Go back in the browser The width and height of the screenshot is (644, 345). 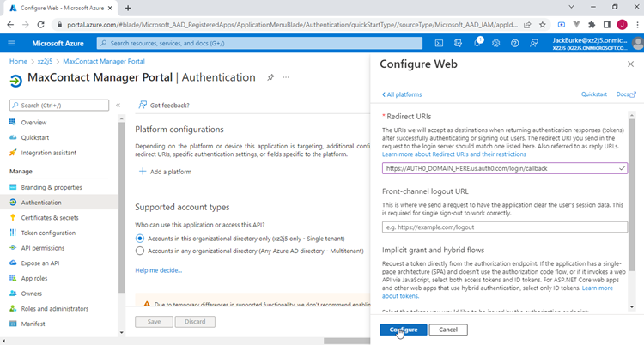pyautogui.click(x=10, y=25)
